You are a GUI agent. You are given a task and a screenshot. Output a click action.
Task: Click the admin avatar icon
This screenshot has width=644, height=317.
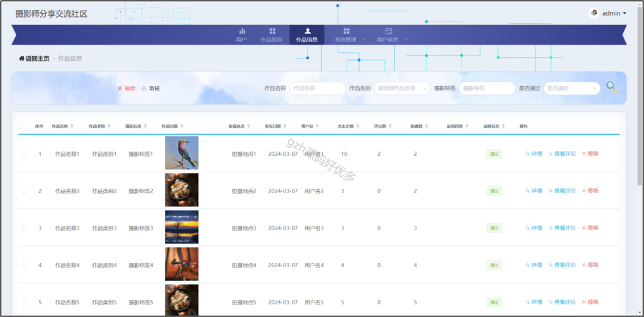(x=594, y=13)
